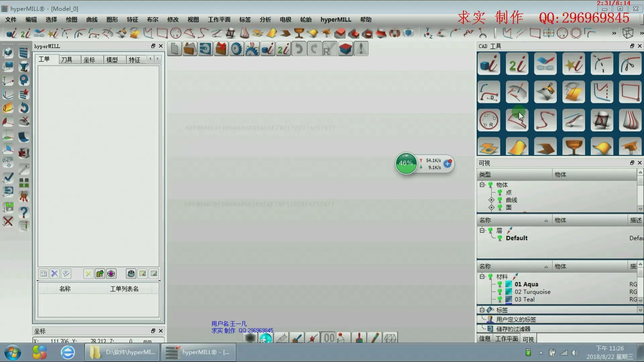Select the 2i information CAD tool icon
Viewport: 644px width, 362px height.
point(517,64)
